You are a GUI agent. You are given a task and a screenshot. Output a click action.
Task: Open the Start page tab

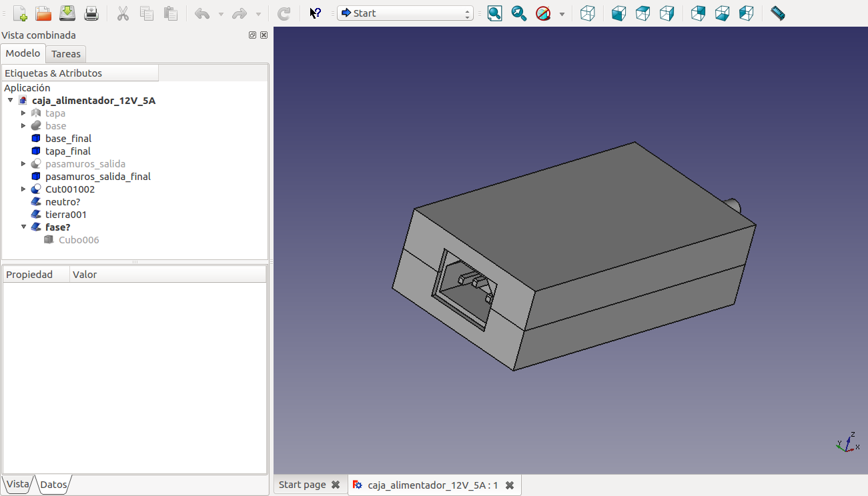302,485
